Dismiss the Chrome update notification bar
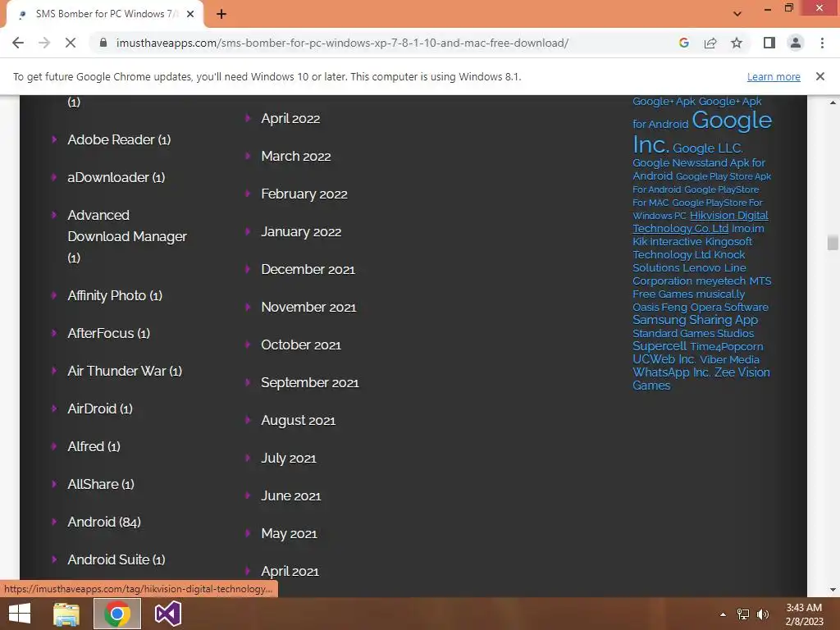840x630 pixels. (x=819, y=76)
